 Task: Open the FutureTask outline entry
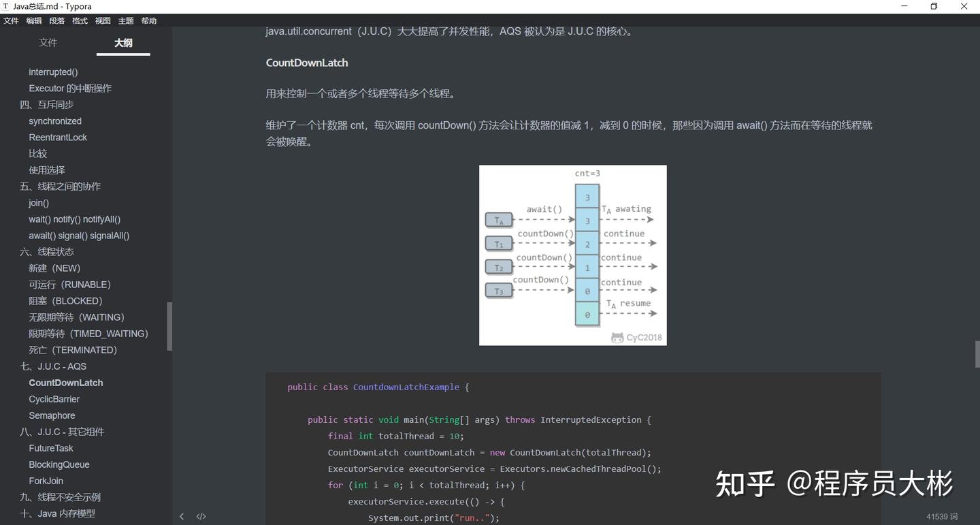(50, 448)
